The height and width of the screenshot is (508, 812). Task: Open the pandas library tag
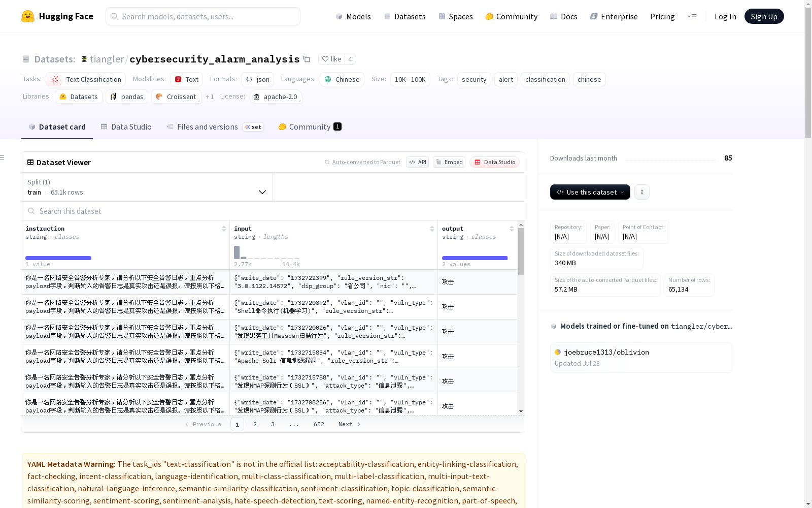127,97
